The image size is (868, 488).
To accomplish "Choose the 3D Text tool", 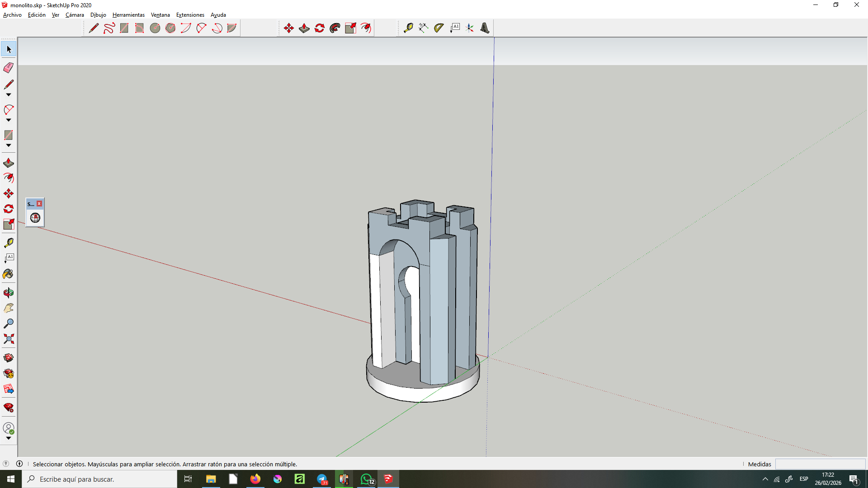I will [x=485, y=28].
